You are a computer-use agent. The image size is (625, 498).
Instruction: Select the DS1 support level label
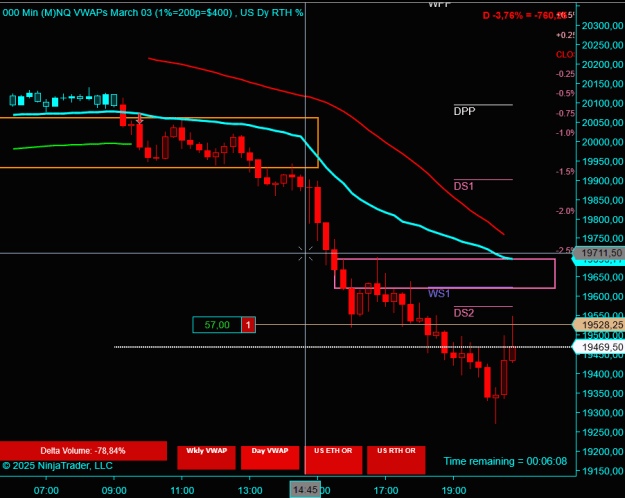tap(464, 186)
